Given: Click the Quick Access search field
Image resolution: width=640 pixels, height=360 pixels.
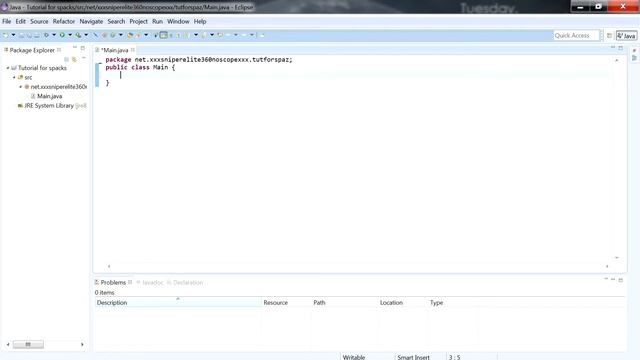Looking at the screenshot, I should click(x=576, y=36).
